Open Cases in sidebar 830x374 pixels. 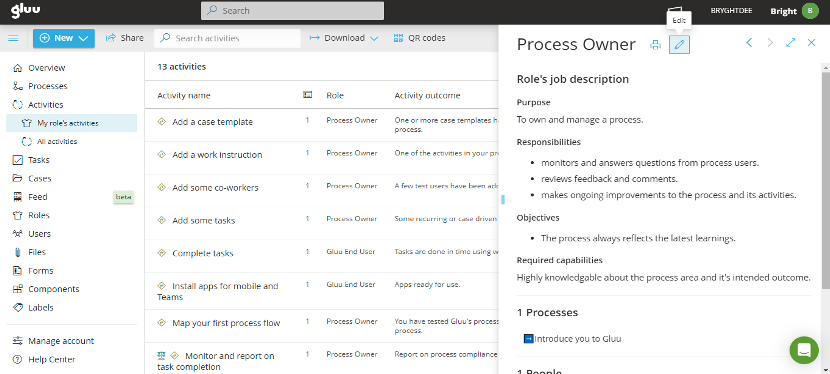click(x=39, y=178)
